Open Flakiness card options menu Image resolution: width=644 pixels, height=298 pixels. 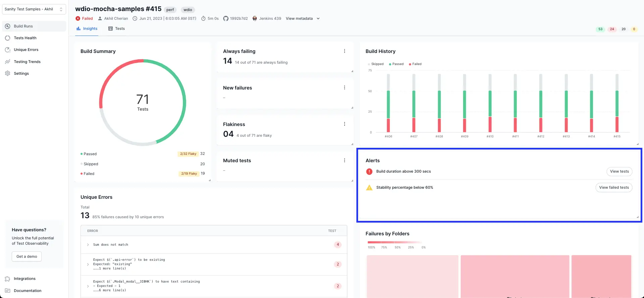tap(344, 124)
